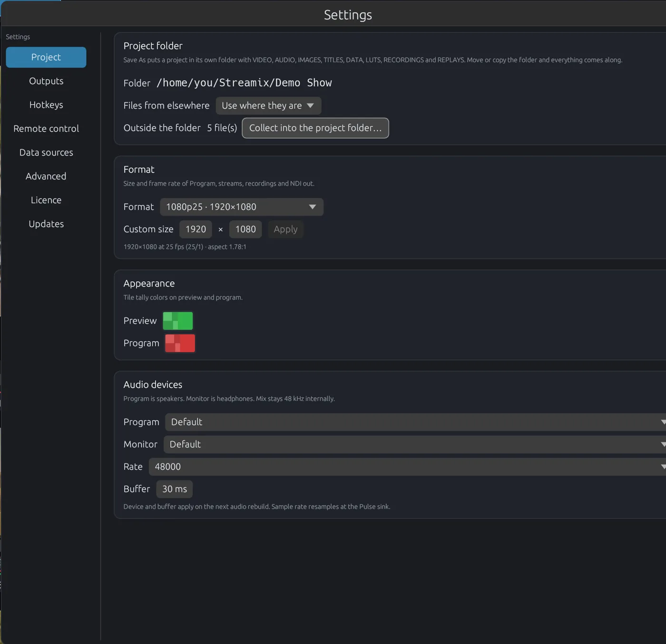This screenshot has height=644, width=666.
Task: Click the "Size and frame rate" description
Action: tap(219, 184)
